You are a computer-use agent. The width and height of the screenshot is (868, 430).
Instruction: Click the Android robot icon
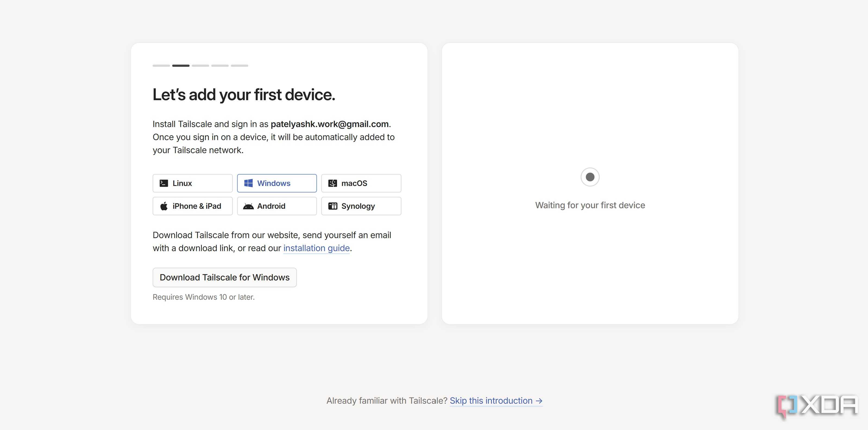point(248,206)
